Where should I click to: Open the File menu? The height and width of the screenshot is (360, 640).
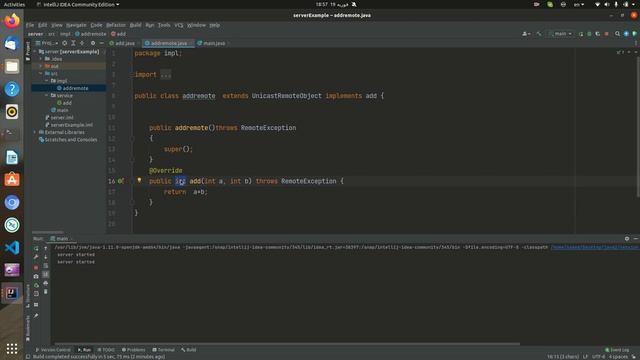click(x=30, y=25)
